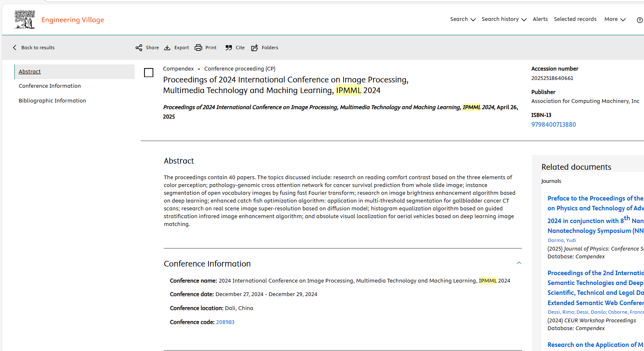Viewport: 644px width, 351px height.
Task: Click the Elsevier tree logo
Action: [25, 20]
